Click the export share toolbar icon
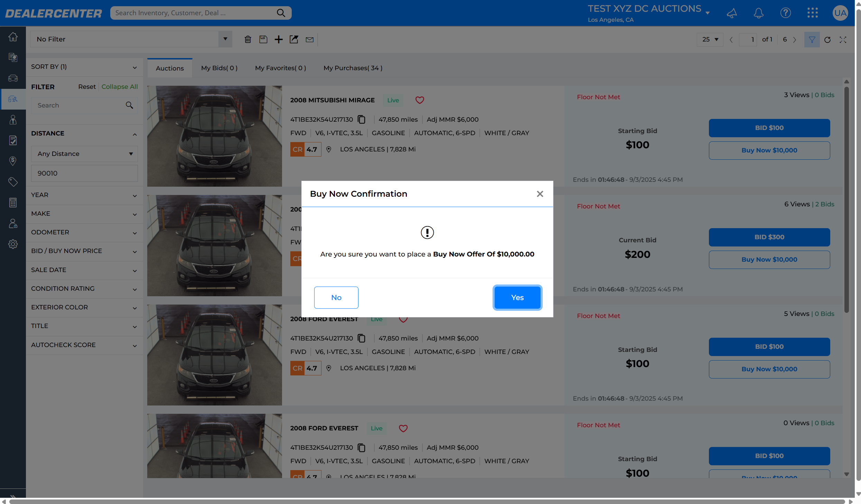 (x=294, y=39)
